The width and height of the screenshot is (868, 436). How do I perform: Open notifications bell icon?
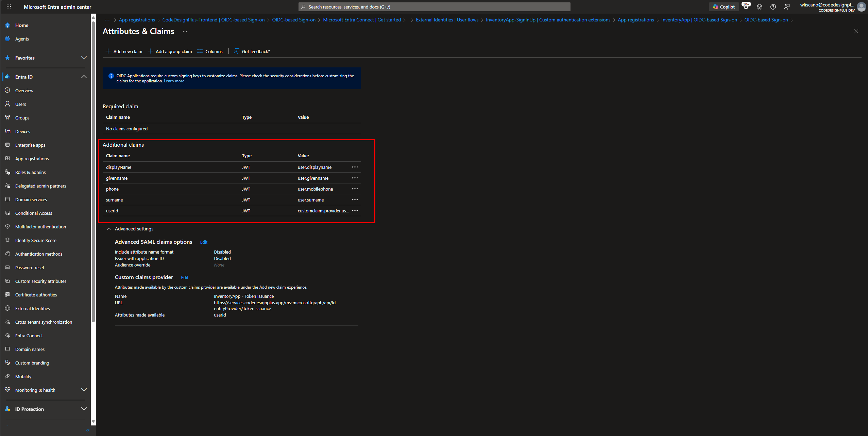(746, 7)
